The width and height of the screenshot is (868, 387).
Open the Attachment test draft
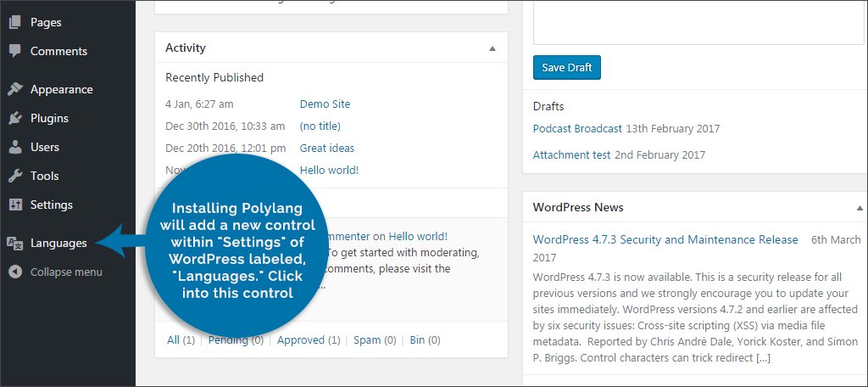point(571,154)
